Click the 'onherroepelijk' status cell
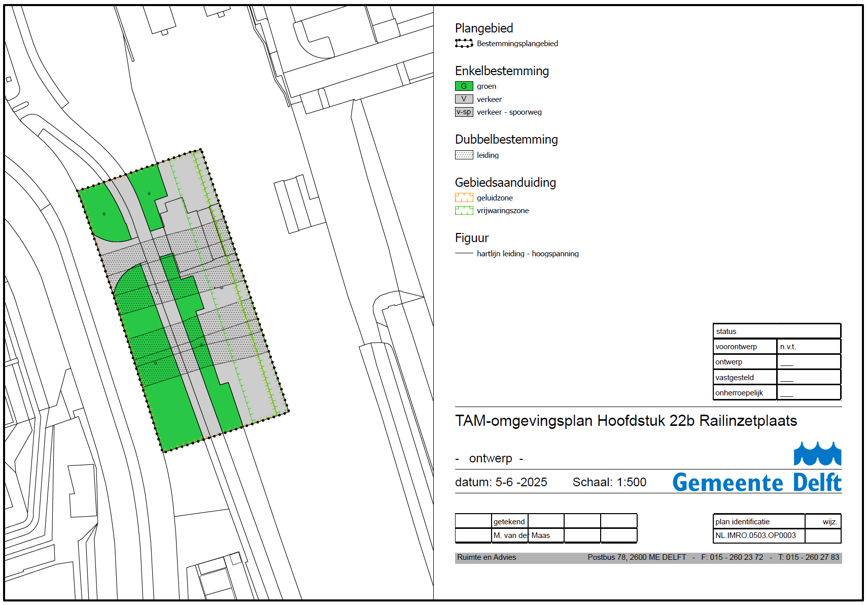 [x=745, y=393]
